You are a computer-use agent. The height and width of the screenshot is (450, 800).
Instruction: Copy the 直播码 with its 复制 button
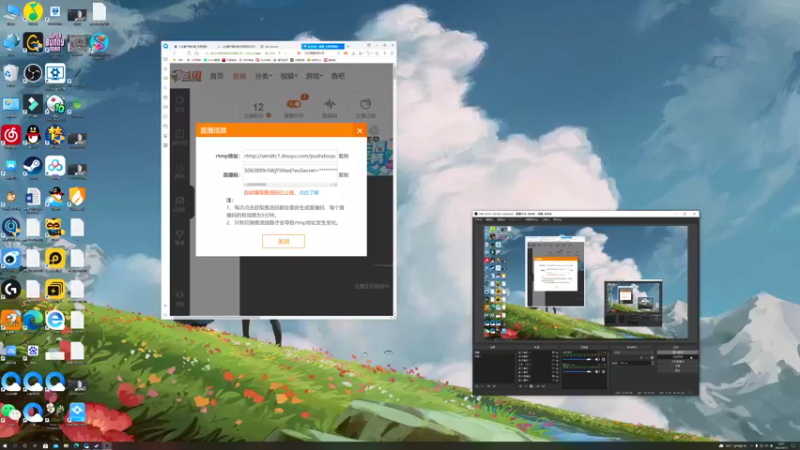(x=344, y=175)
